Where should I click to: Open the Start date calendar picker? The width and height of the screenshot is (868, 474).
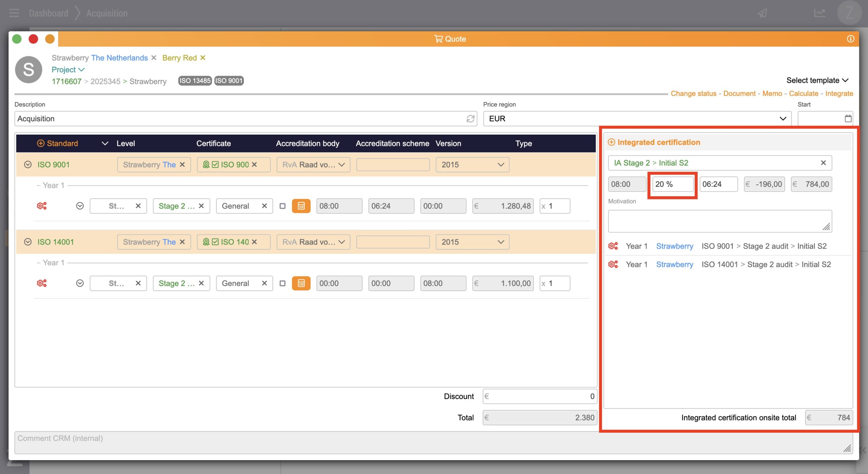(848, 119)
